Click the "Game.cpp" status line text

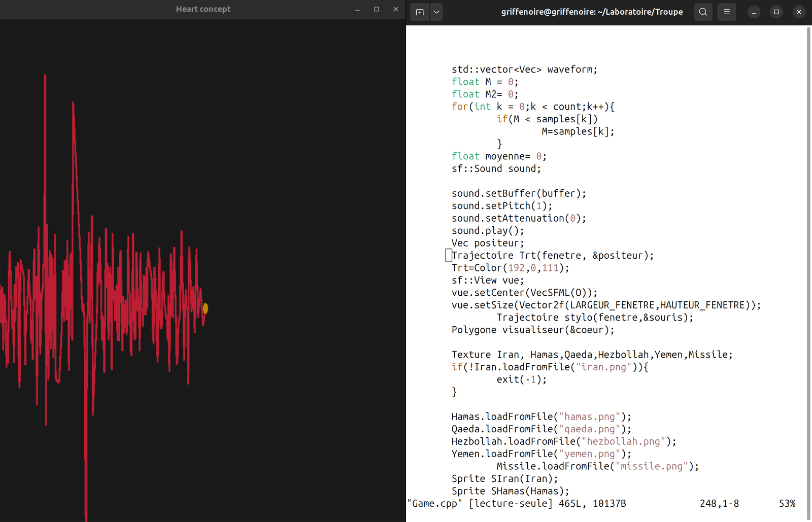pos(435,504)
